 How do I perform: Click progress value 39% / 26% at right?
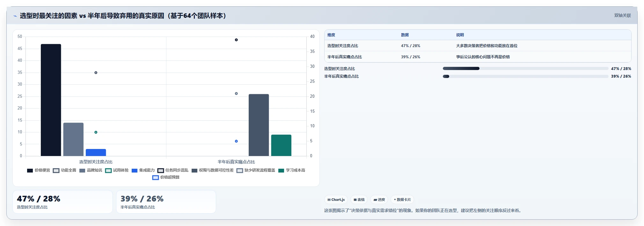(621, 76)
